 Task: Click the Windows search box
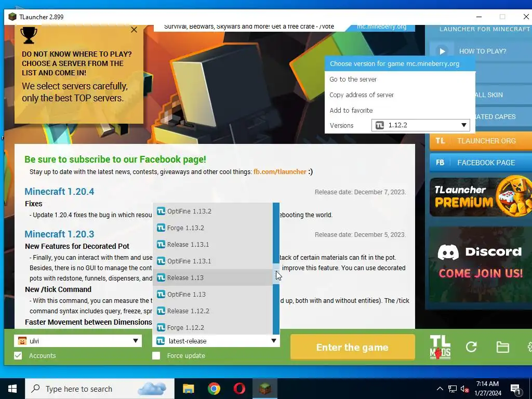pyautogui.click(x=100, y=389)
